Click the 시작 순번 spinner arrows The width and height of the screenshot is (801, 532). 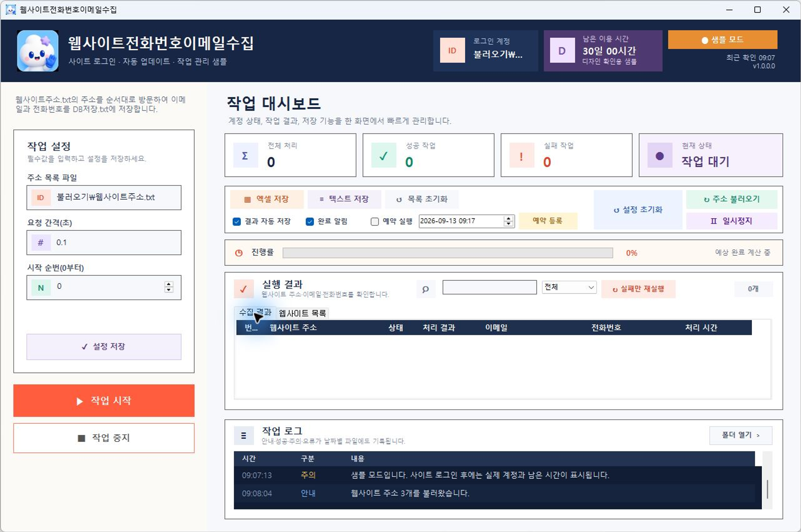click(169, 287)
